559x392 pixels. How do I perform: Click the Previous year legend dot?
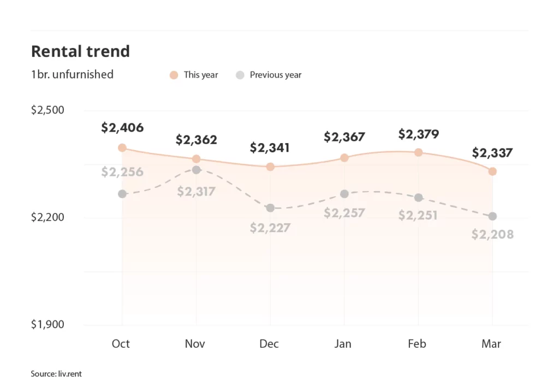click(x=240, y=75)
